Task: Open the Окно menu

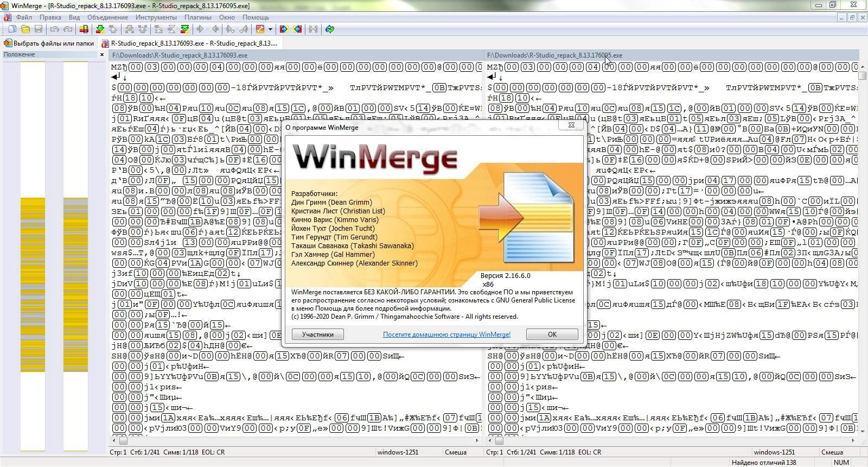Action: 227,17
